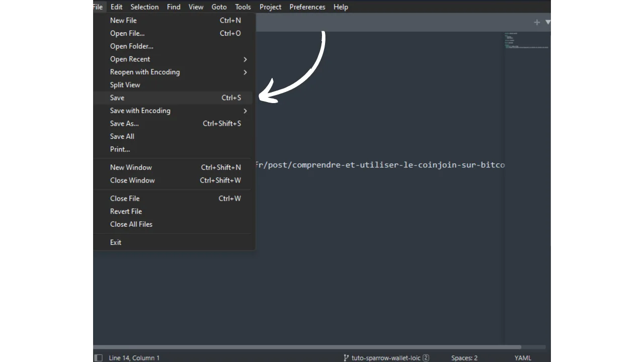Image resolution: width=644 pixels, height=362 pixels.
Task: Expand the Save with Encoding submenu
Action: [x=245, y=111]
